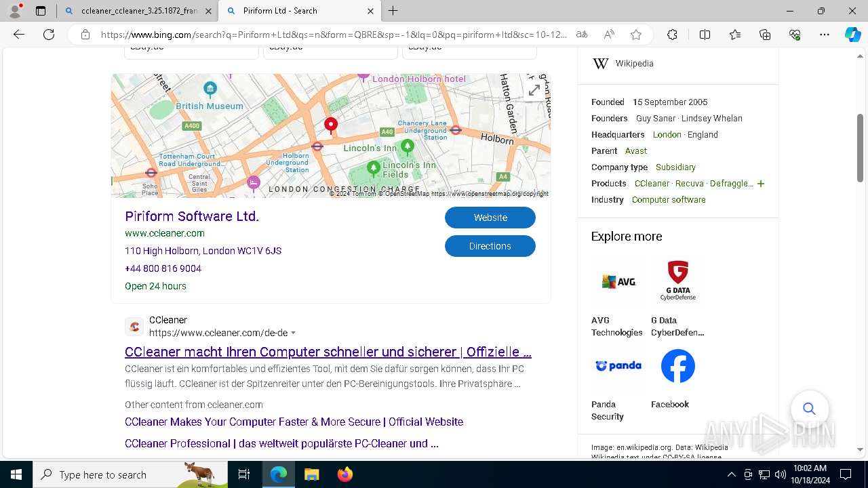
Task: Click the address bar URL field
Action: coord(334,35)
